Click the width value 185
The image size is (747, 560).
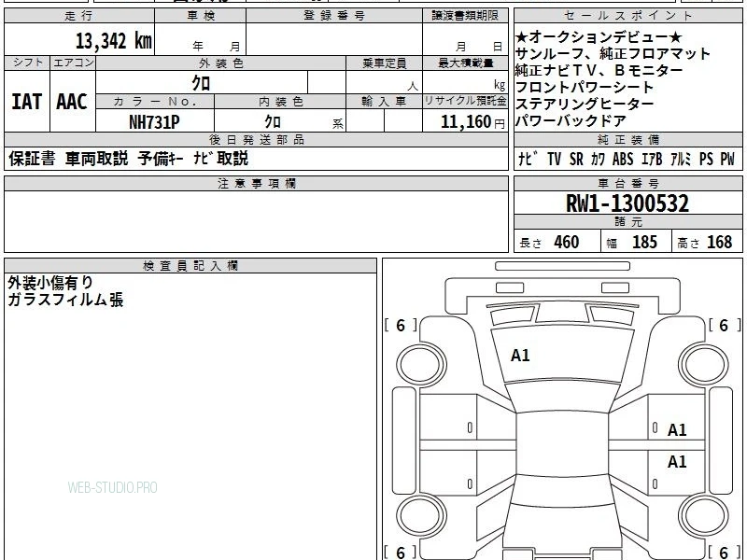click(644, 243)
